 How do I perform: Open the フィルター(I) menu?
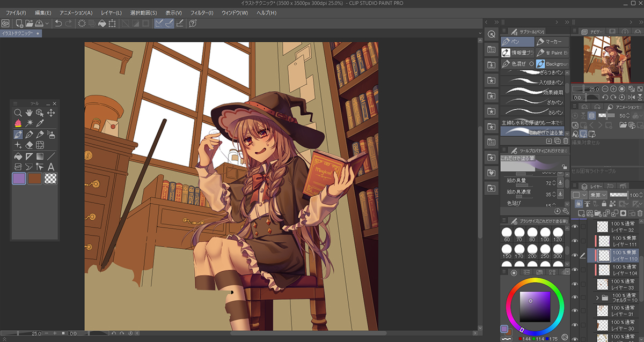point(202,12)
